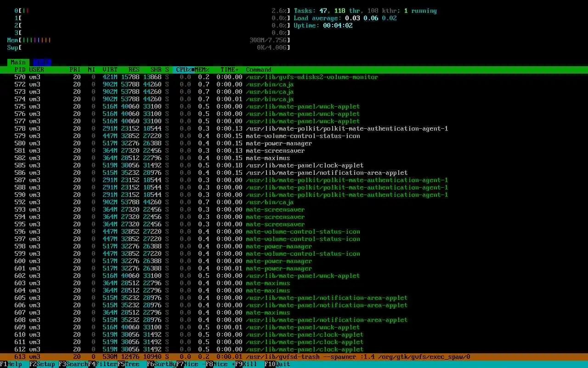Select the caja row with PID 572
The width and height of the screenshot is (588, 368).
tap(294, 85)
